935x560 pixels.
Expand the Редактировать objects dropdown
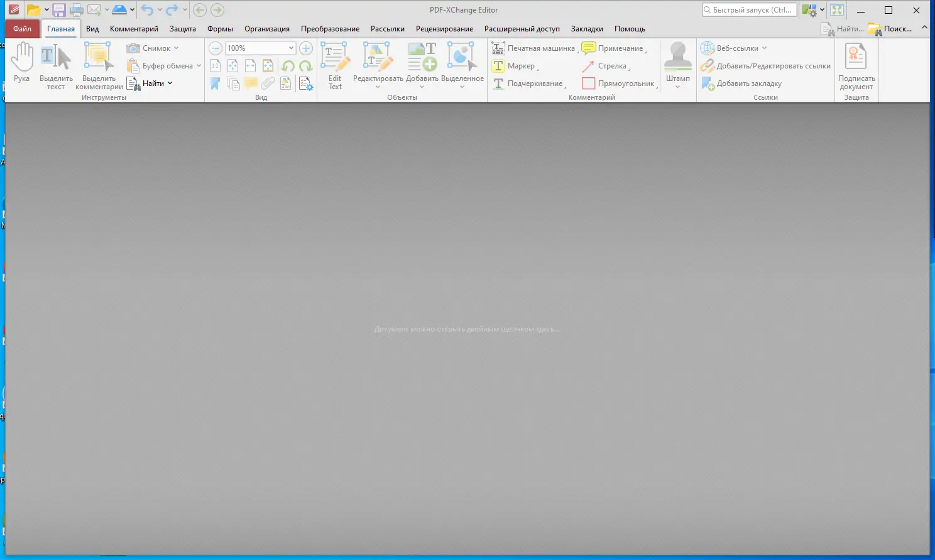tap(378, 87)
